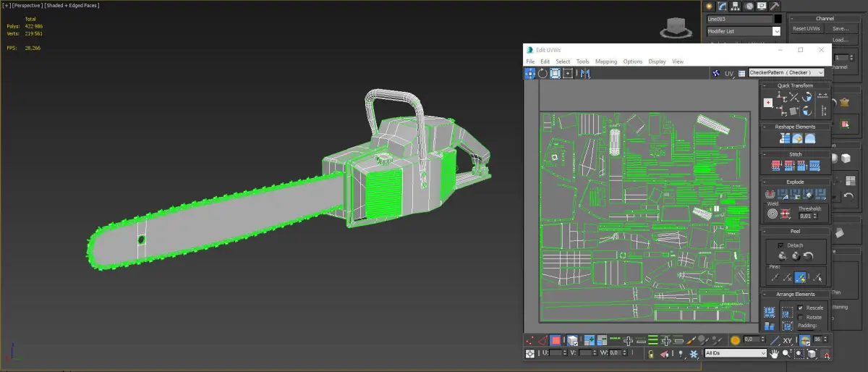Click the Freeze Selected snowflake icon

click(694, 354)
